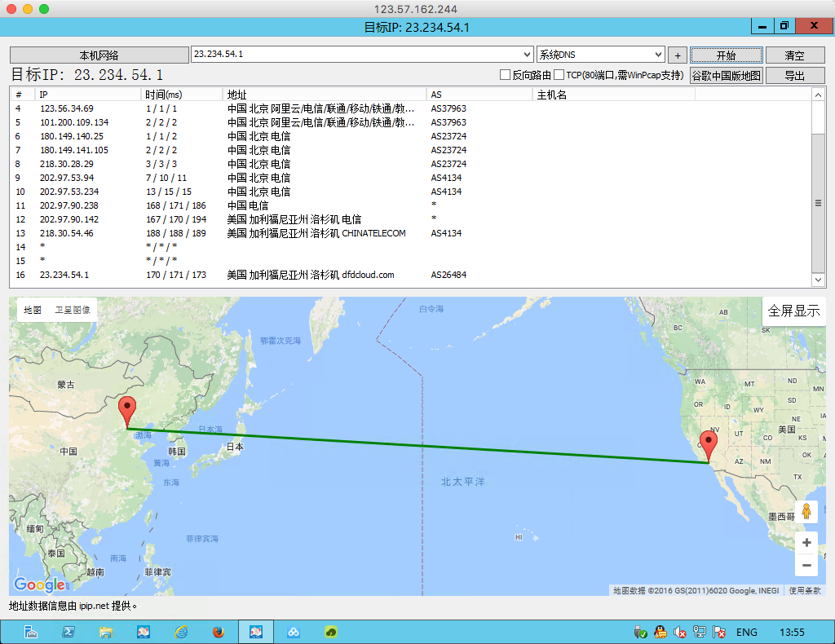
Task: Zoom in on the map
Action: (806, 543)
